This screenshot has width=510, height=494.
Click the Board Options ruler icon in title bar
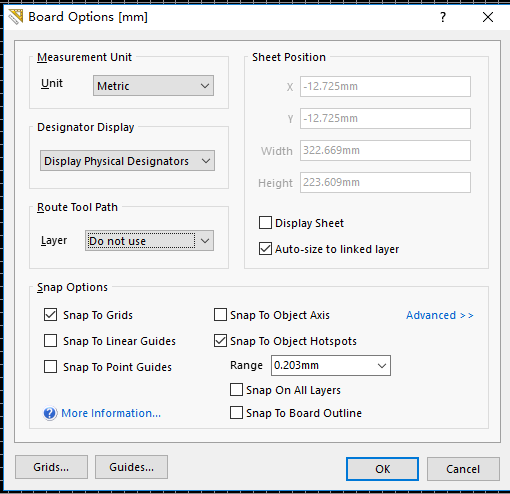tap(15, 17)
